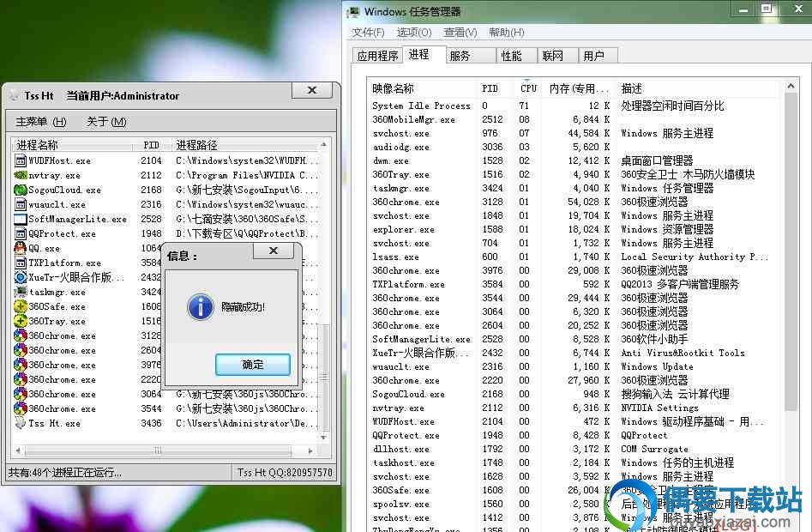Select dwm.exe row in Task Manager
Image resolution: width=812 pixels, height=532 pixels.
572,160
